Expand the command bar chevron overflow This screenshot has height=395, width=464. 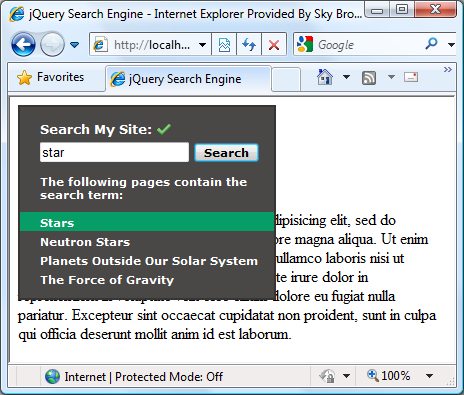click(448, 69)
